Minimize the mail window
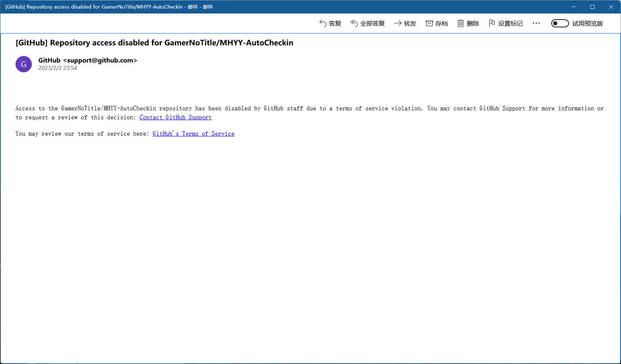The height and width of the screenshot is (364, 621). pos(574,7)
